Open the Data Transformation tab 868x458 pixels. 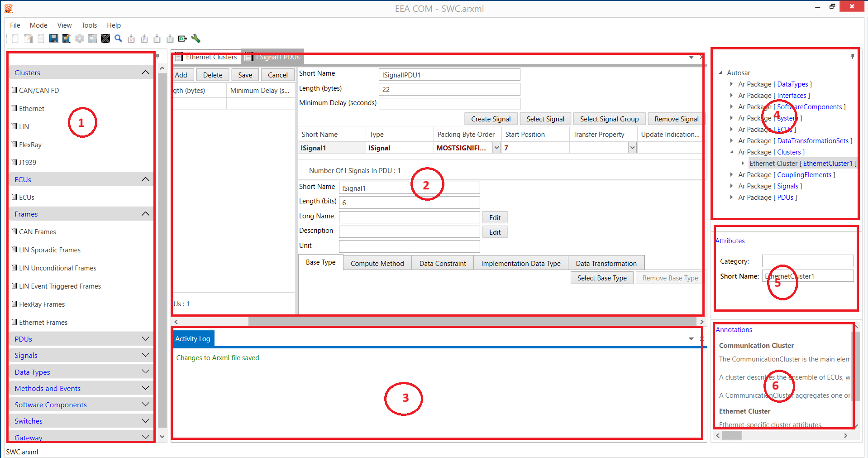(x=606, y=263)
